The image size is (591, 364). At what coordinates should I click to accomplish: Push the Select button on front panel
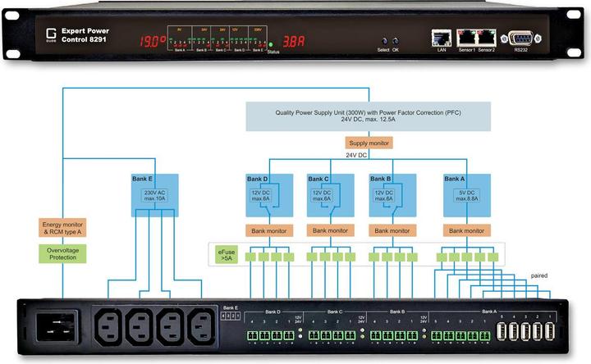384,41
